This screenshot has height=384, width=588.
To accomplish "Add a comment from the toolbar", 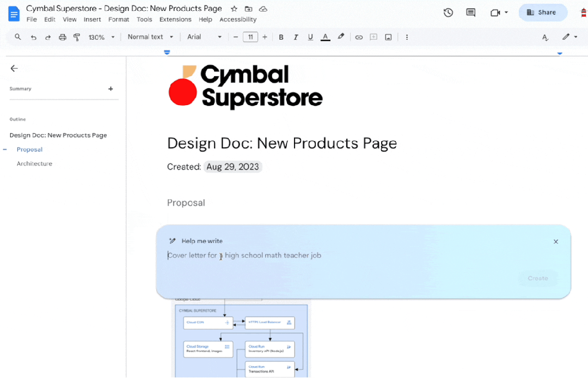I will [373, 37].
